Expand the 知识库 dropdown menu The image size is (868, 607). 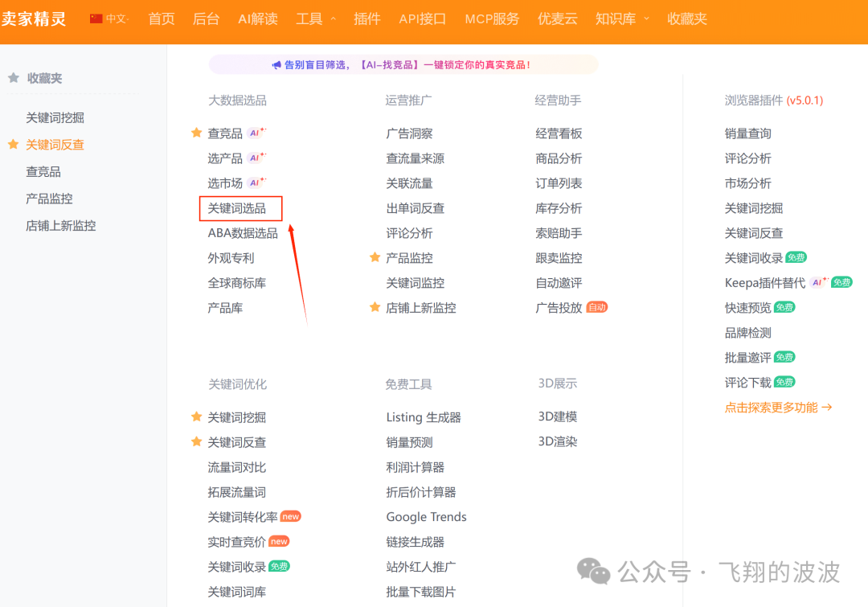(x=621, y=18)
